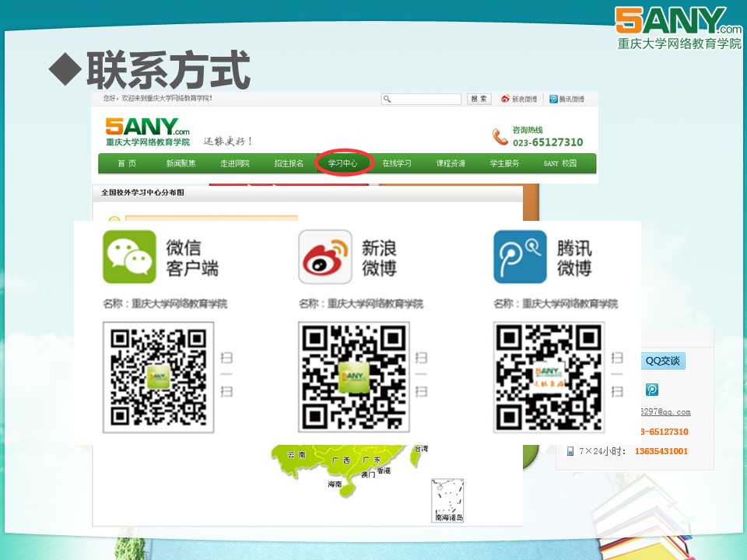Click the large blue Tencent Weibo icon

point(520,257)
